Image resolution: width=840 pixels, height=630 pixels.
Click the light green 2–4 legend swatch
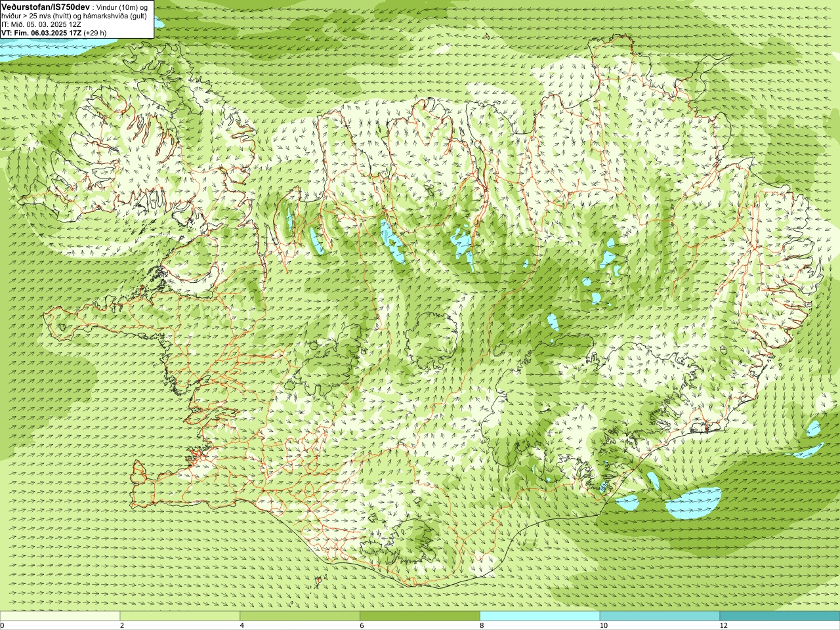180,616
